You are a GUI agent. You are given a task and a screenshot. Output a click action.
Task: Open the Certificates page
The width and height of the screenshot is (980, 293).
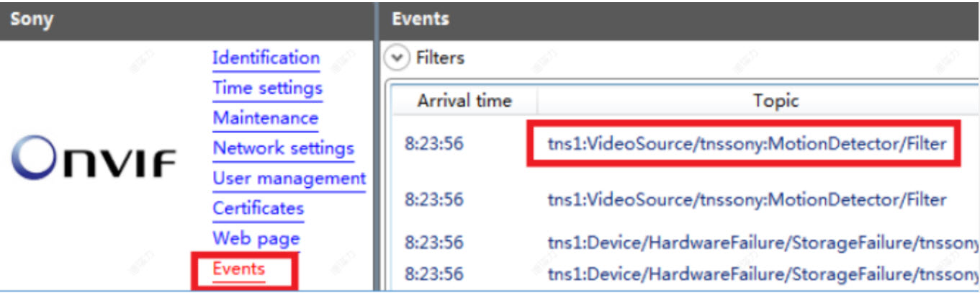(x=258, y=209)
